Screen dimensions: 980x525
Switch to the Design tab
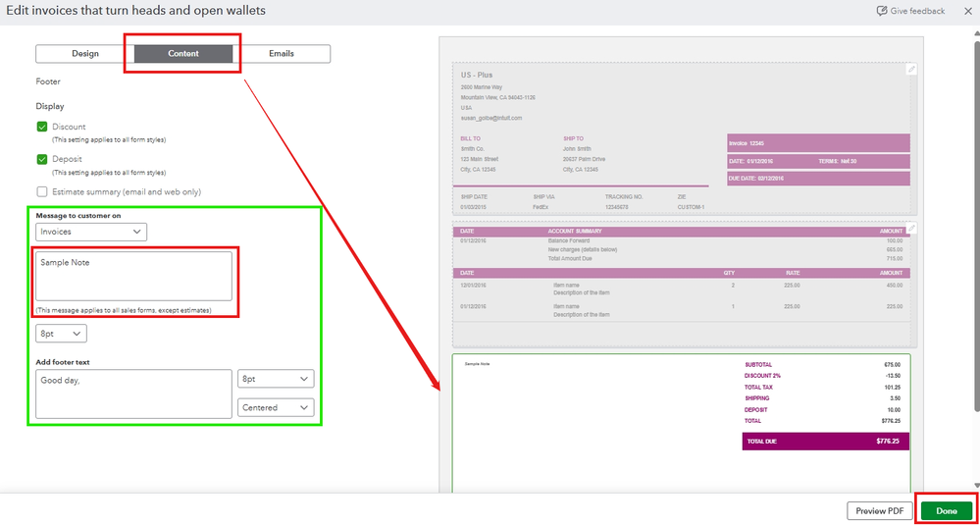[x=85, y=54]
